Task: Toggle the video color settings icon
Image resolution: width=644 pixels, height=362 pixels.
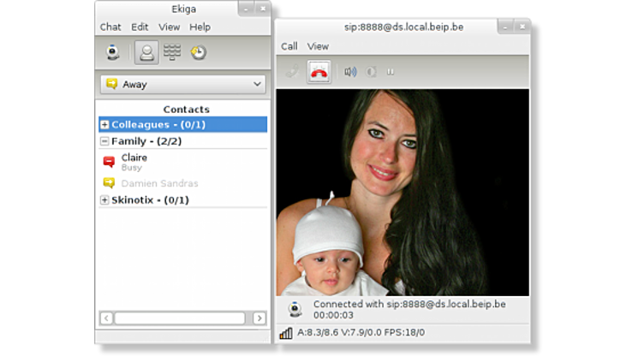Action: tap(371, 72)
